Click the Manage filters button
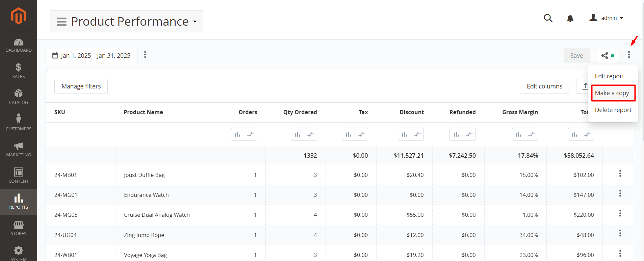The height and width of the screenshot is (261, 644). tap(81, 86)
